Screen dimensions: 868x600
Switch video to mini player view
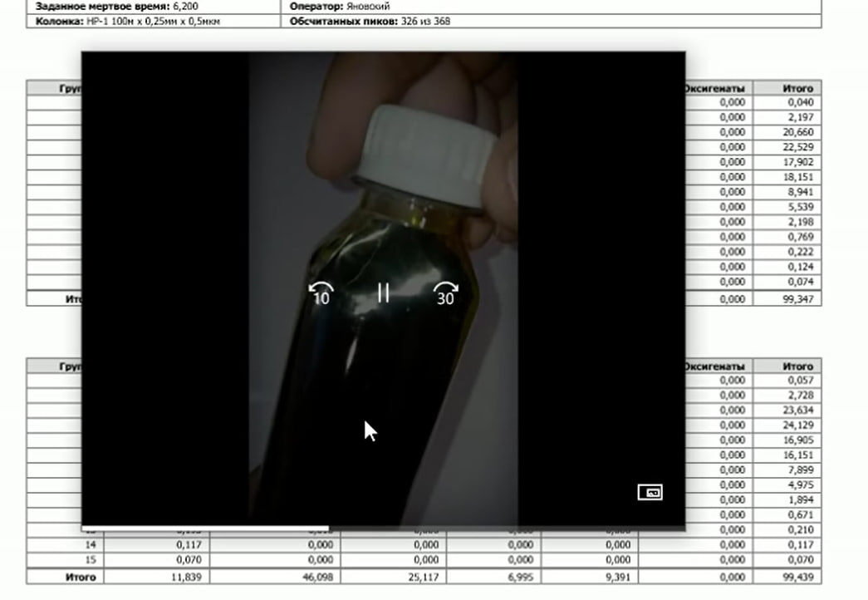coord(650,492)
